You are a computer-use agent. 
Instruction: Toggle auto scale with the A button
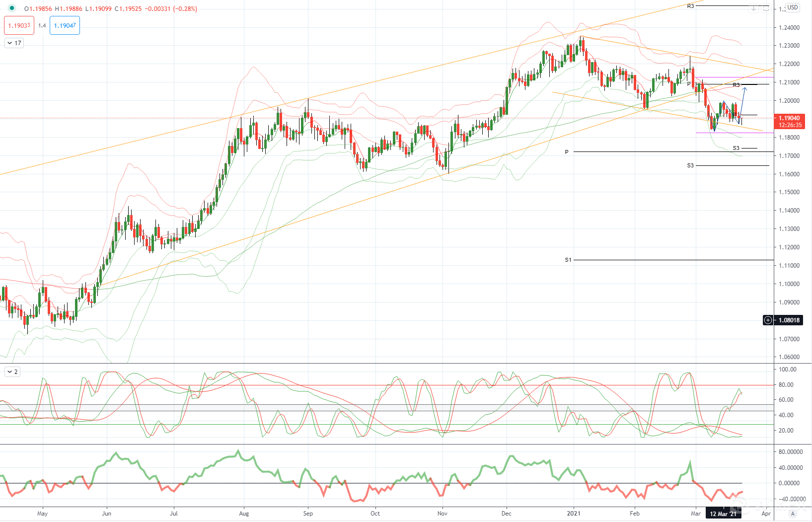793,514
